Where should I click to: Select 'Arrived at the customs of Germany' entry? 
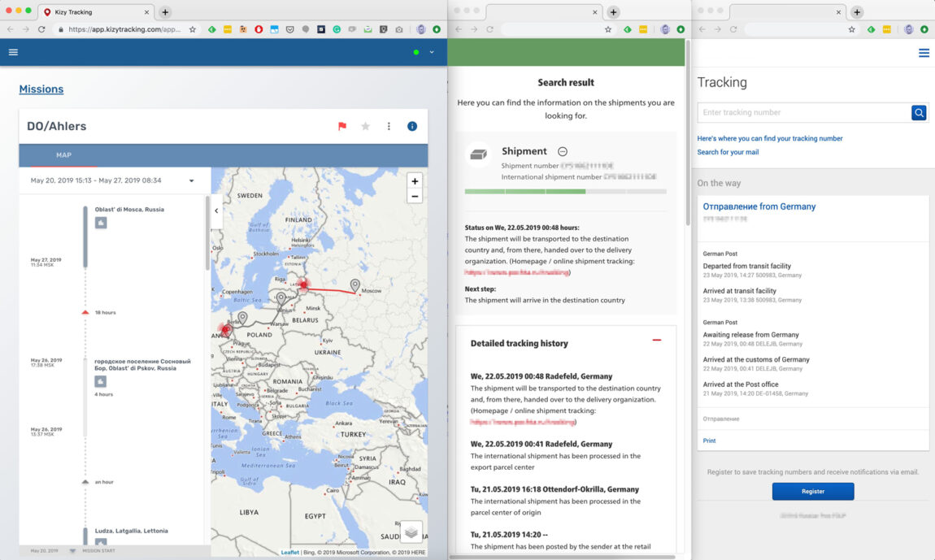point(756,359)
